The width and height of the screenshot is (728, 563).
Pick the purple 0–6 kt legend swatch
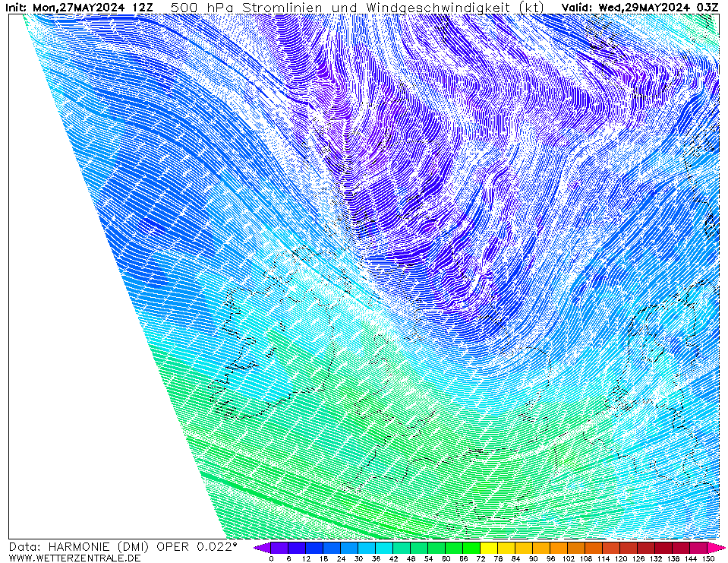coord(279,548)
